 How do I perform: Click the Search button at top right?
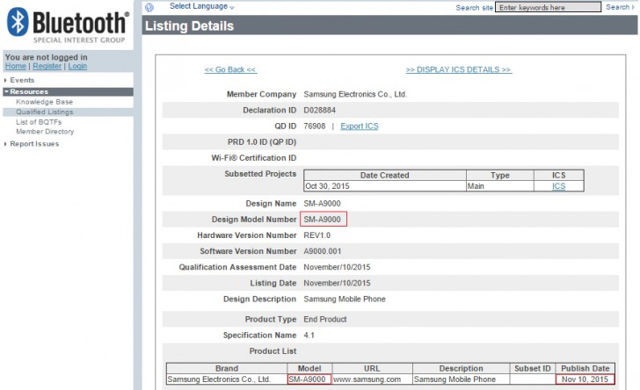coord(620,7)
